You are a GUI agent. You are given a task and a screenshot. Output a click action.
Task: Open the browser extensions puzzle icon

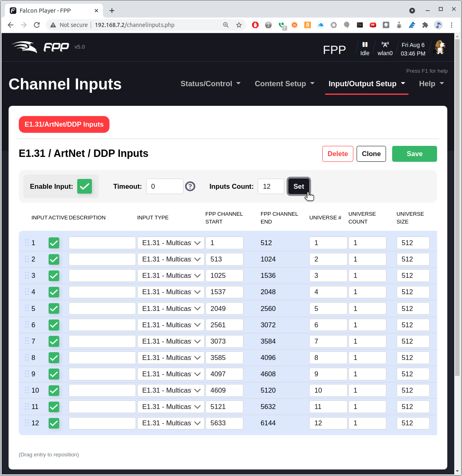point(425,25)
